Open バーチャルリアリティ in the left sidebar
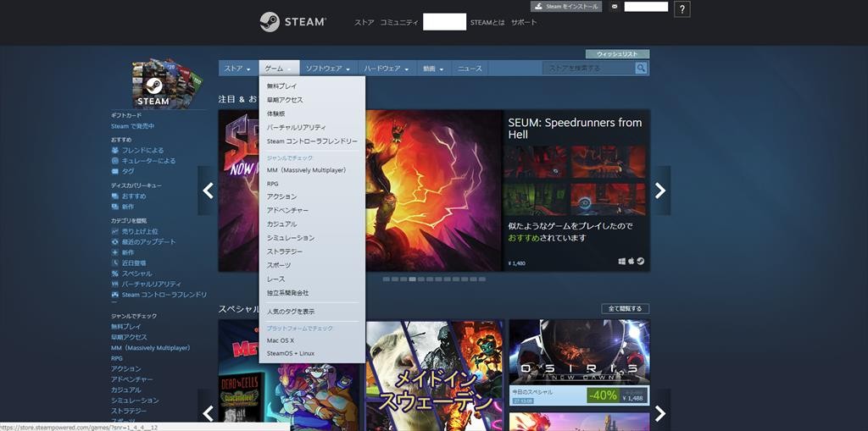This screenshot has width=868, height=431. tap(151, 284)
